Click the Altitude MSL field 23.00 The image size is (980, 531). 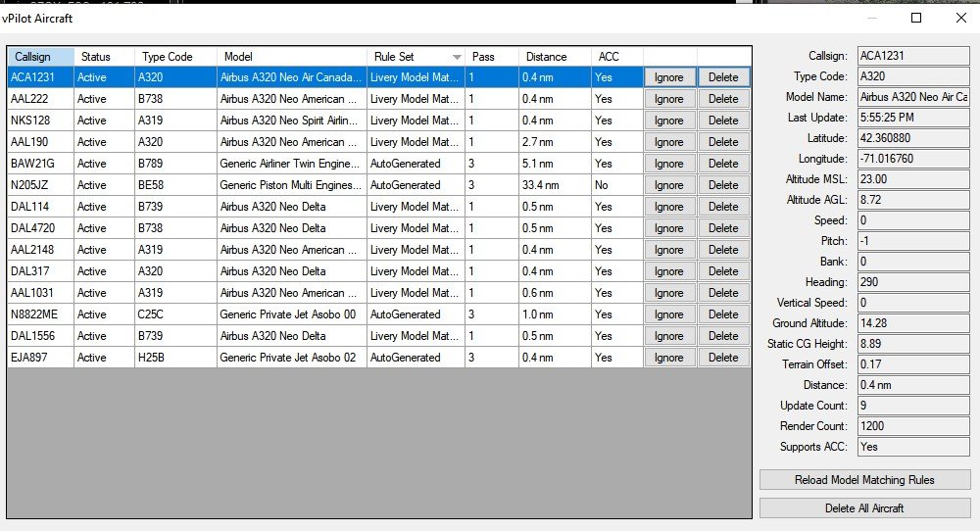pos(913,179)
